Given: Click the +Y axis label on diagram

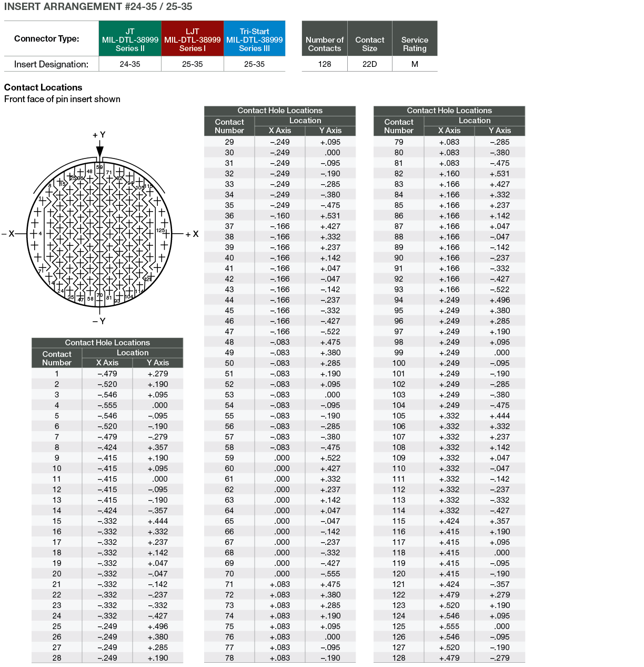Looking at the screenshot, I should [x=99, y=135].
